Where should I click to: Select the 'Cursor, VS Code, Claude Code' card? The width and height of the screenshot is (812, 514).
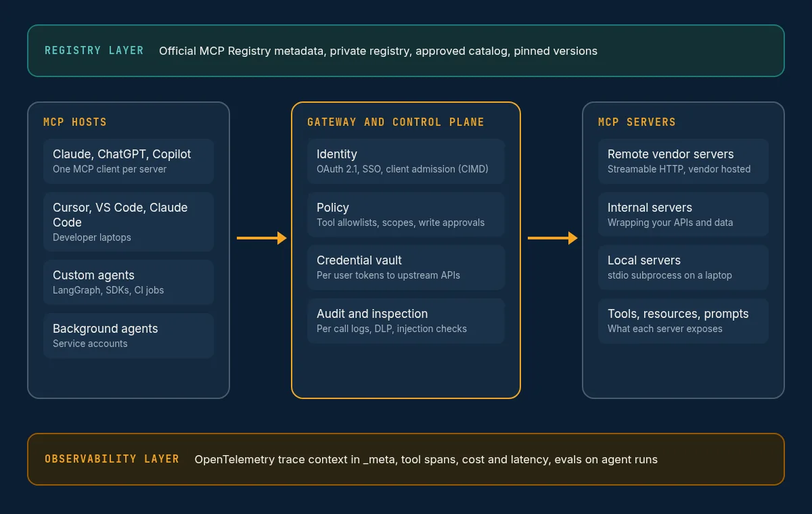coord(129,222)
